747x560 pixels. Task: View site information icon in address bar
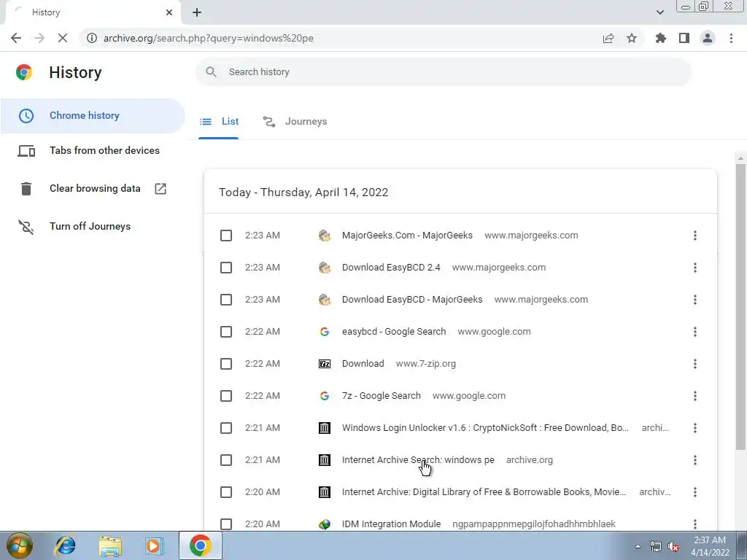(x=92, y=38)
